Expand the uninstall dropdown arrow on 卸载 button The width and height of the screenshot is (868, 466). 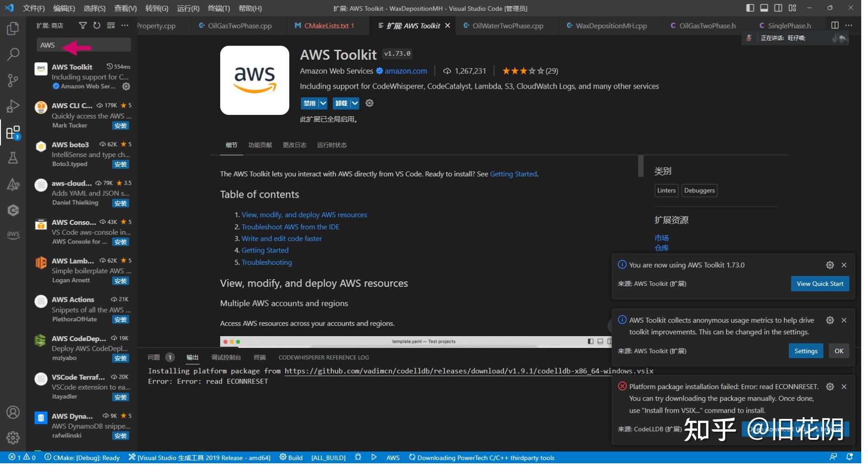point(354,103)
